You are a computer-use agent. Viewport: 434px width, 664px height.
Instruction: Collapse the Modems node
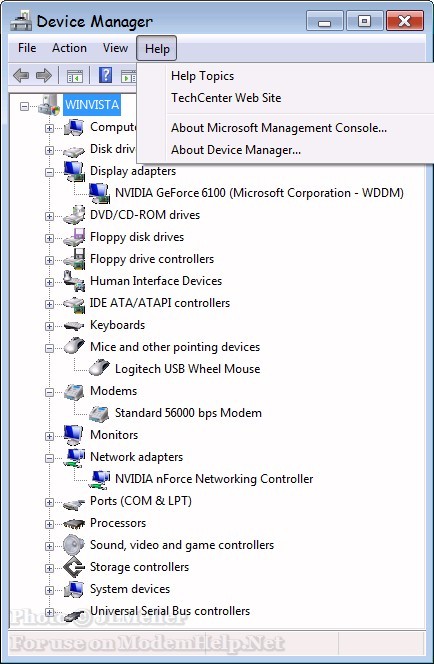point(50,392)
